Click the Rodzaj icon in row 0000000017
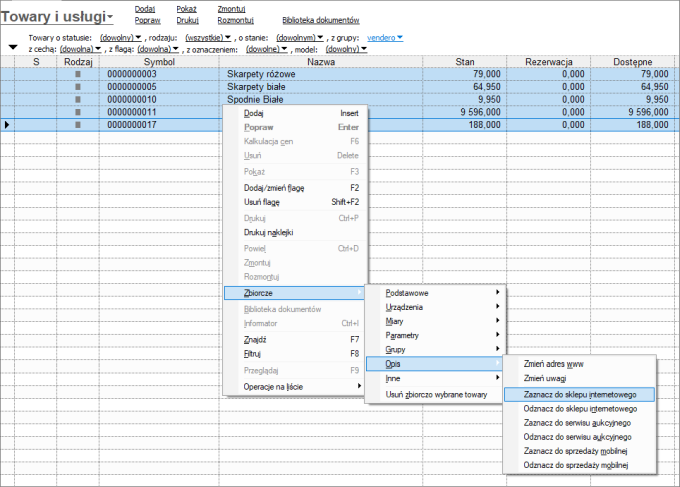Viewport: 680px width, 487px height. click(x=77, y=125)
